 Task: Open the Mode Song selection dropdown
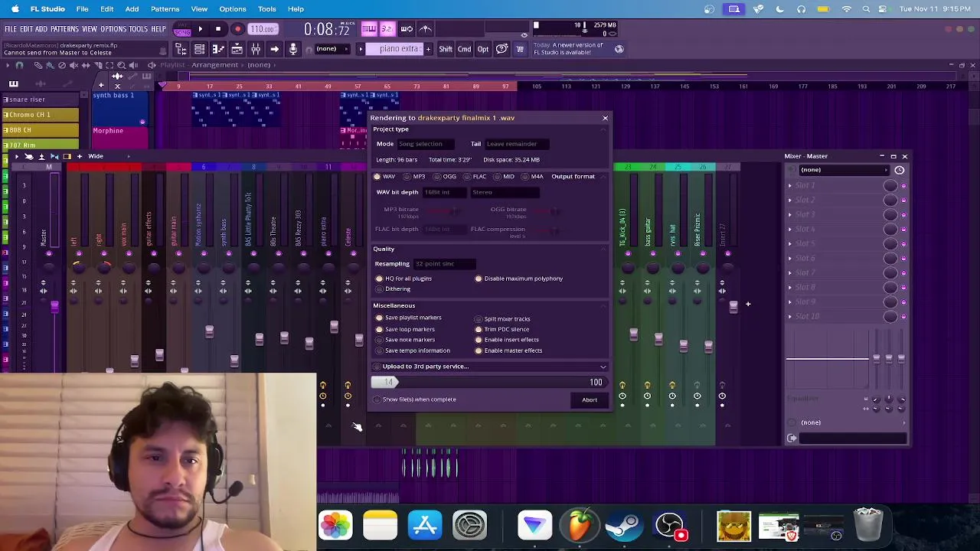pos(425,144)
